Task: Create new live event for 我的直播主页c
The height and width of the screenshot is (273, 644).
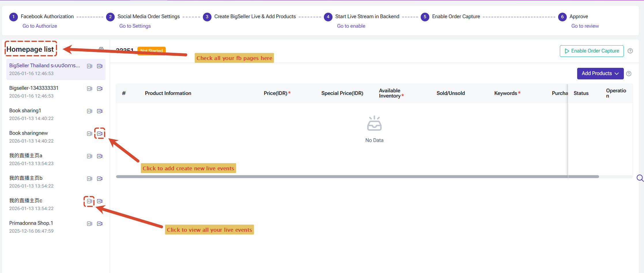Action: pyautogui.click(x=100, y=201)
